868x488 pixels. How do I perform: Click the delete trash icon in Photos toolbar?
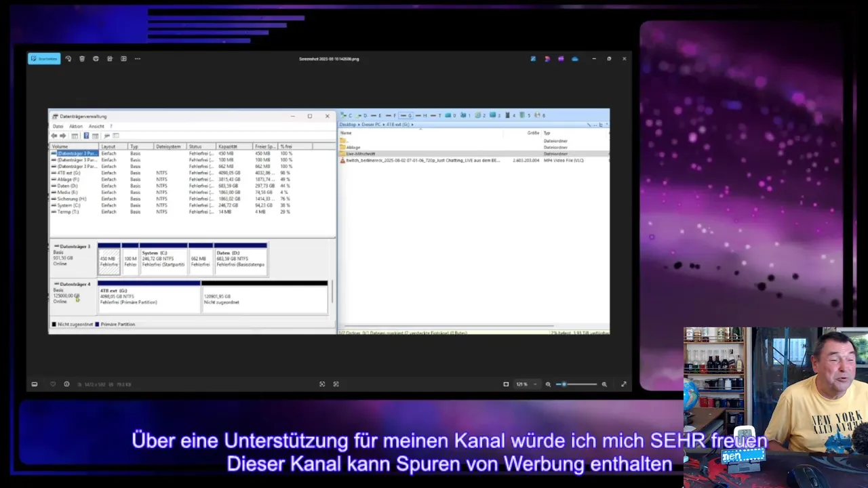tap(82, 59)
